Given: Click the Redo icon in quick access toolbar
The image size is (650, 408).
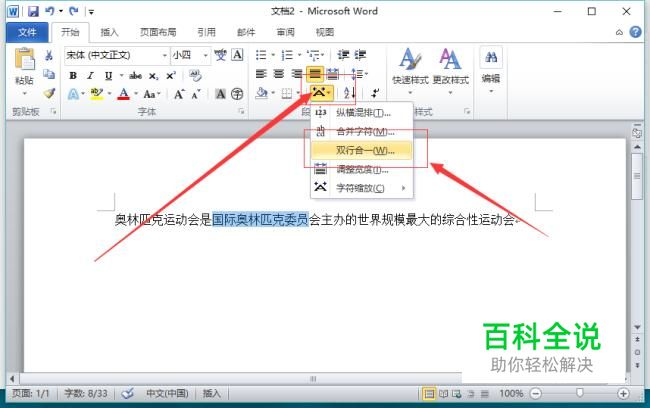Looking at the screenshot, I should coord(74,11).
